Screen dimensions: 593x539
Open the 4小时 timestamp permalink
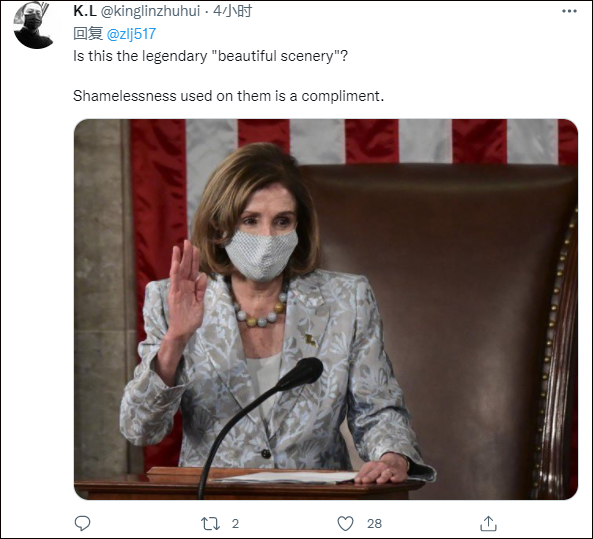pyautogui.click(x=232, y=11)
